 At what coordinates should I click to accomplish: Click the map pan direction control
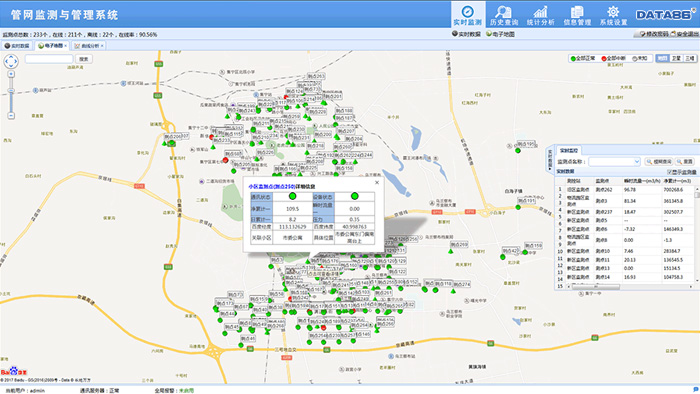pos(11,61)
